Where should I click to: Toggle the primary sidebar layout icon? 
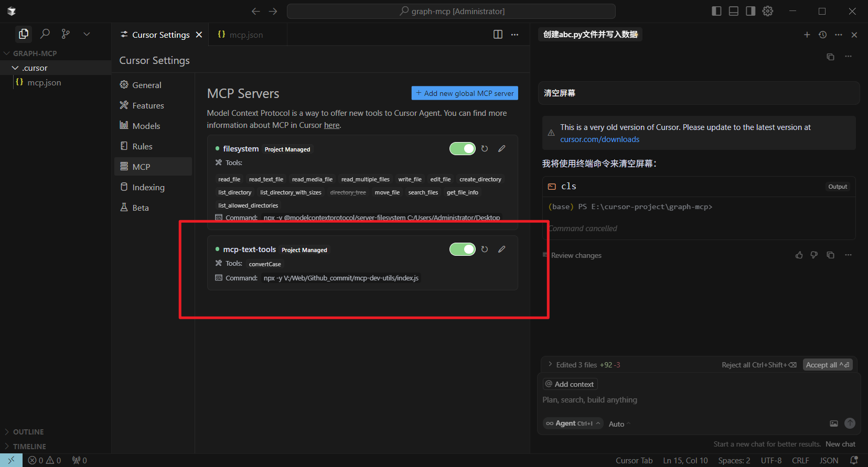[716, 11]
